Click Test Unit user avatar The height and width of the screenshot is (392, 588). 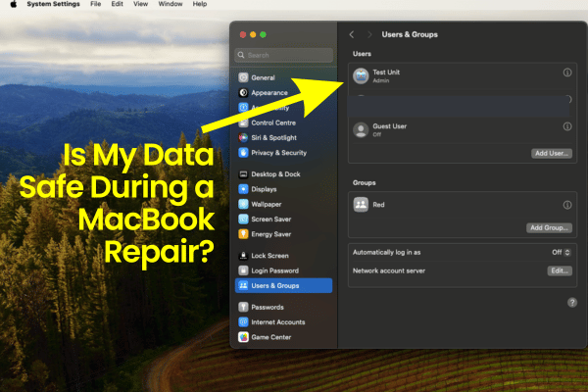[361, 75]
